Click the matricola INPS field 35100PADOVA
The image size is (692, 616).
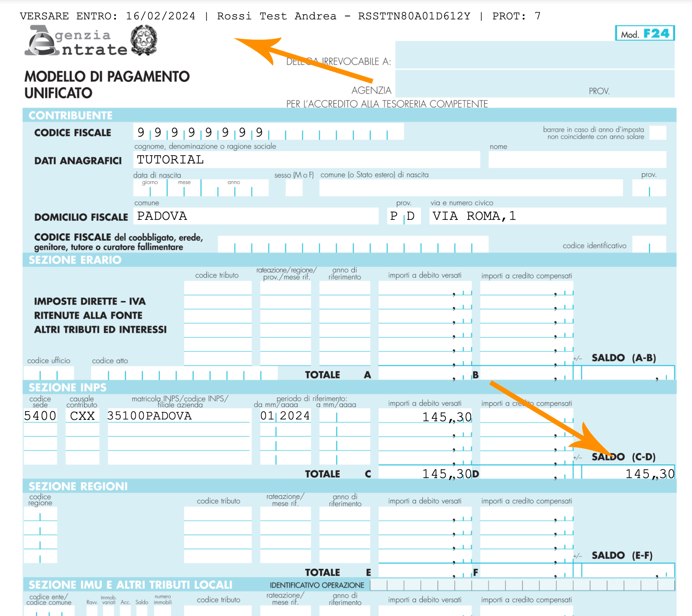coord(179,416)
